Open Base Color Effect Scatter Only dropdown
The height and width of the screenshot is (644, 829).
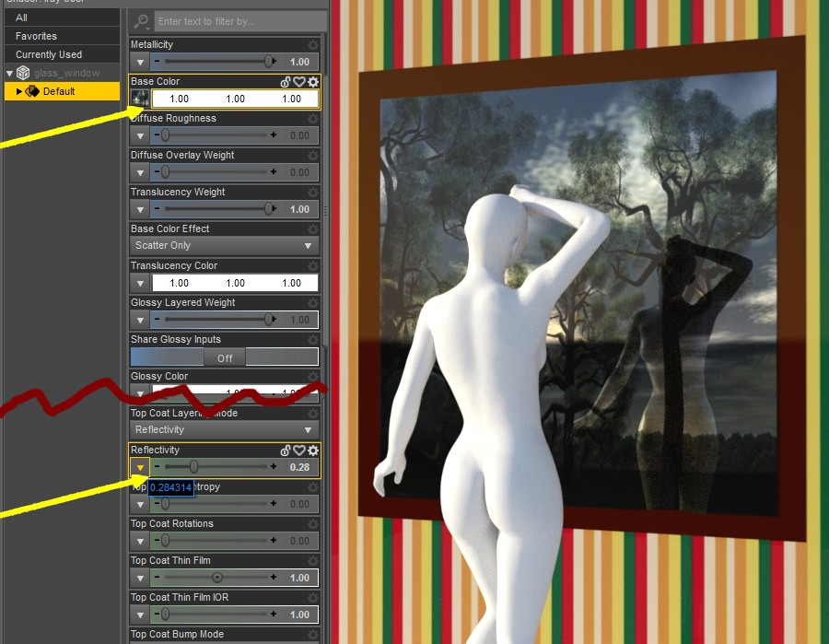point(224,245)
